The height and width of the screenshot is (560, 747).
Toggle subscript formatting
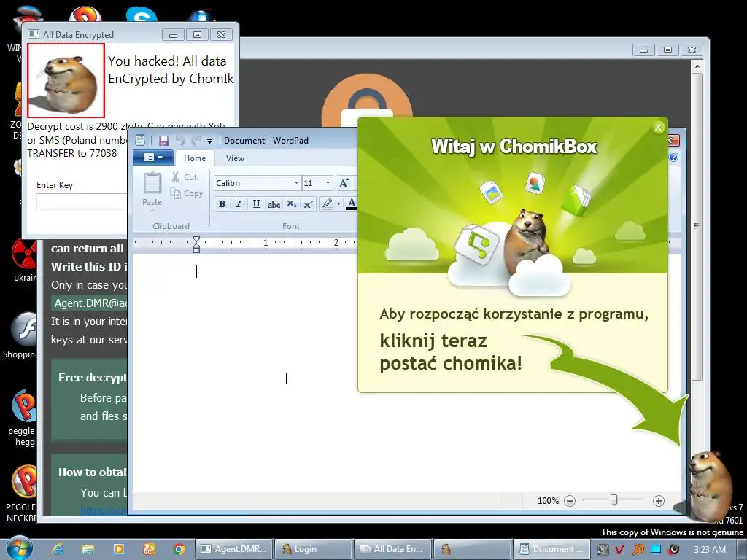[x=292, y=204]
